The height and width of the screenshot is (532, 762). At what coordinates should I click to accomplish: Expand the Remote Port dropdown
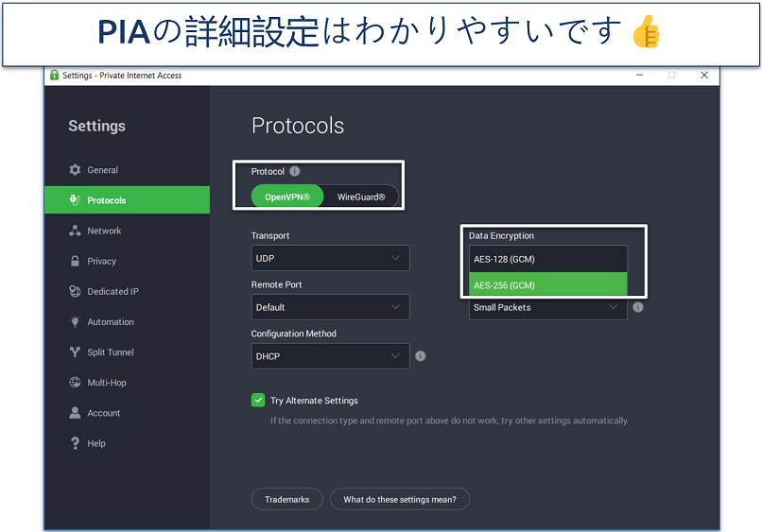330,307
